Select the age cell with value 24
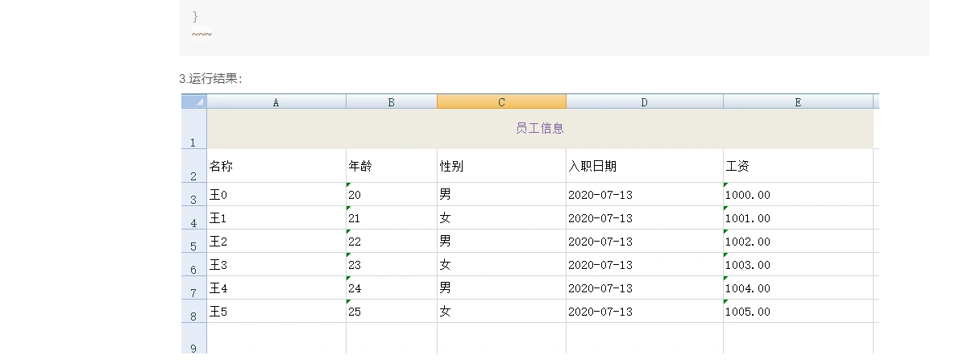 coord(392,288)
